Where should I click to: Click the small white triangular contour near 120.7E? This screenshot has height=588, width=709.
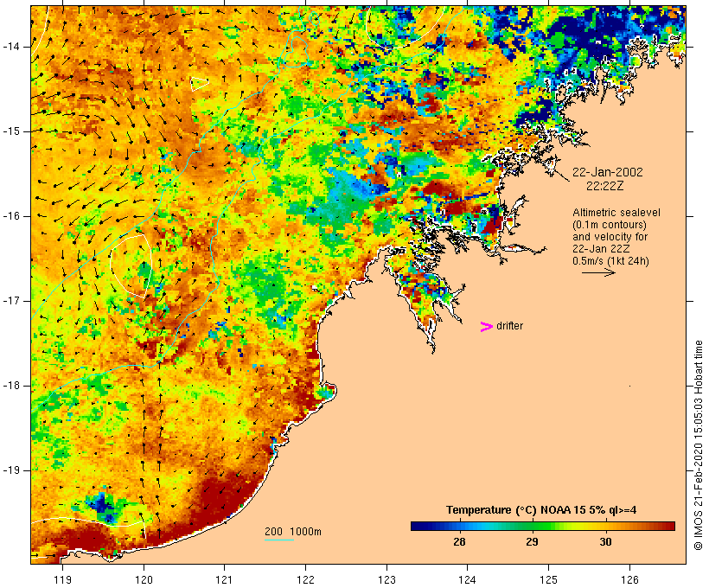[199, 84]
